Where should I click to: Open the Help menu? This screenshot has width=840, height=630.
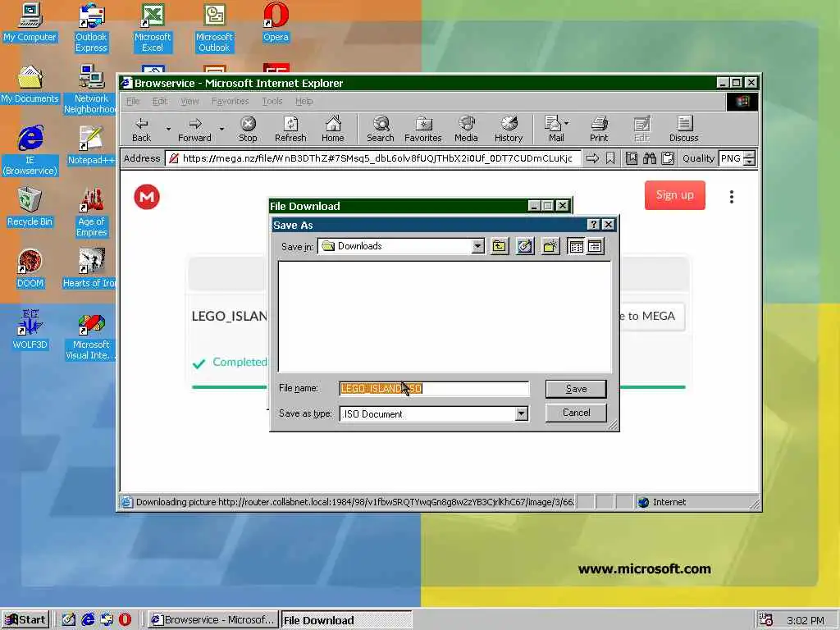[304, 101]
